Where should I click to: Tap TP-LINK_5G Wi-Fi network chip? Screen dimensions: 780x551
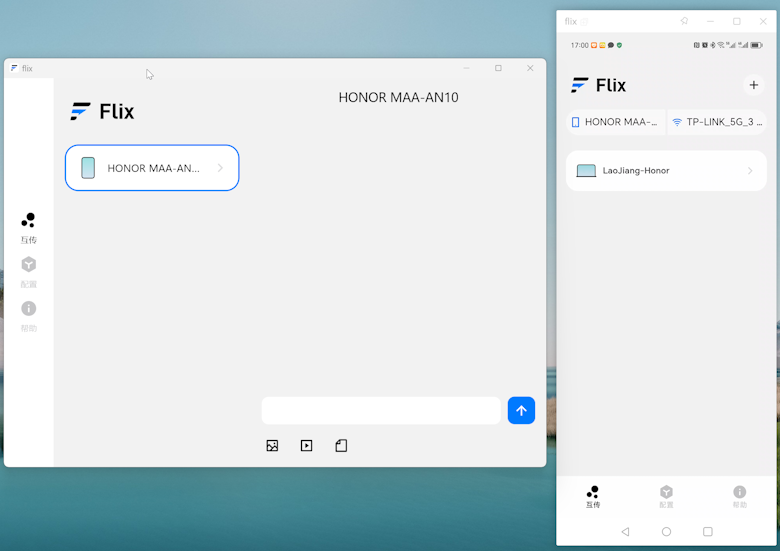(x=717, y=122)
